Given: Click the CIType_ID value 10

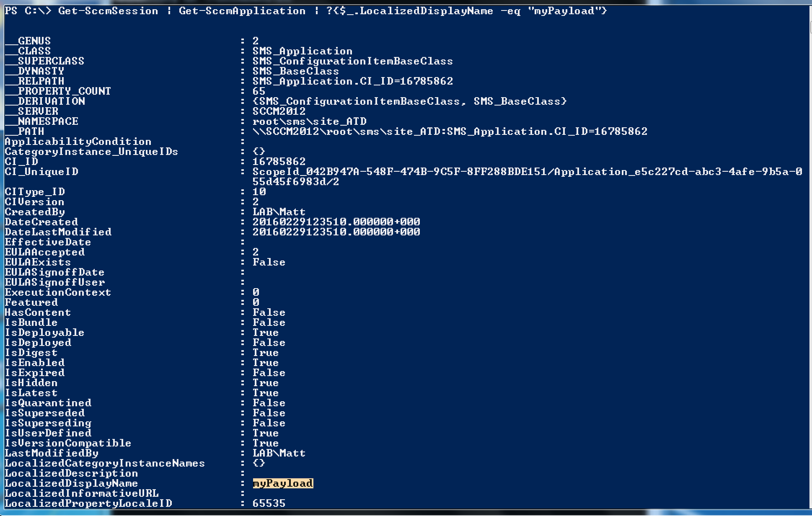Looking at the screenshot, I should tap(259, 192).
